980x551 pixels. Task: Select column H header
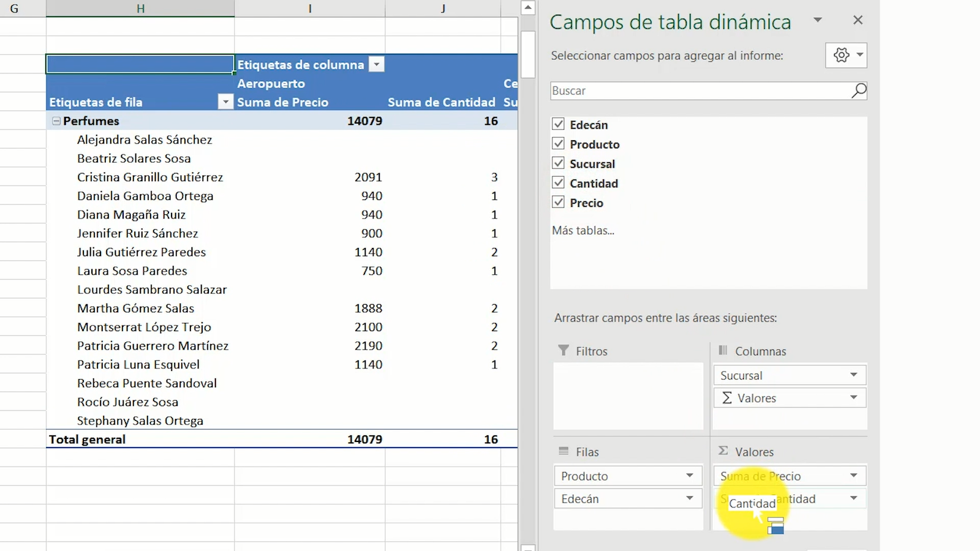[140, 9]
